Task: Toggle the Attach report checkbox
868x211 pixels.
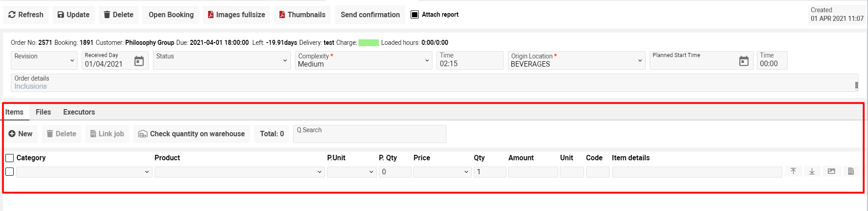Action: [415, 14]
